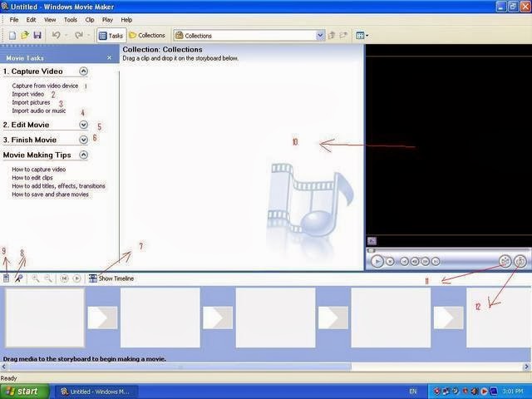Select the first empty storyboard frame
The width and height of the screenshot is (532, 399).
[45, 318]
